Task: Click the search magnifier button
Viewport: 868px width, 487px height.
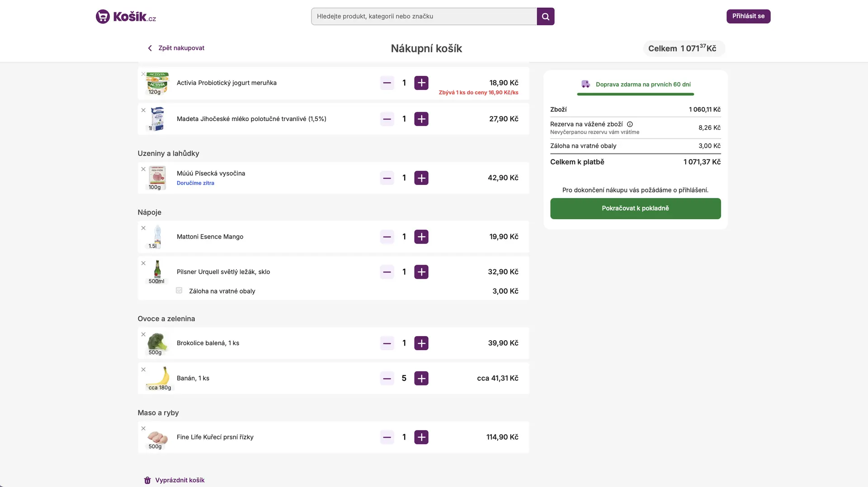Action: pos(546,16)
